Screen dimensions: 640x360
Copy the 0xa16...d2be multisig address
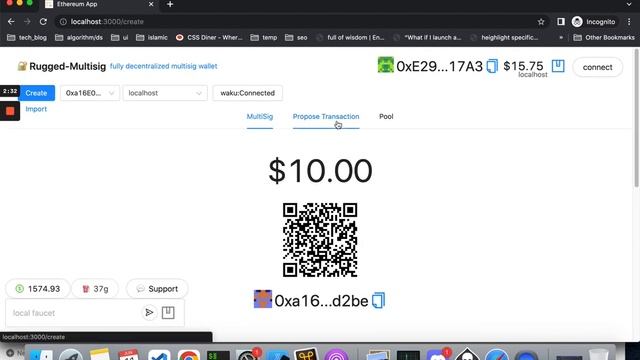coord(378,300)
